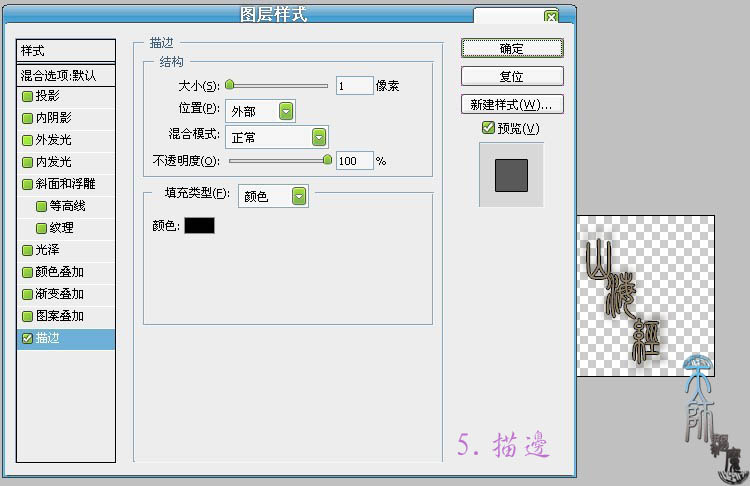Select the 投影 row label in styles list
The image size is (750, 486).
tap(47, 96)
